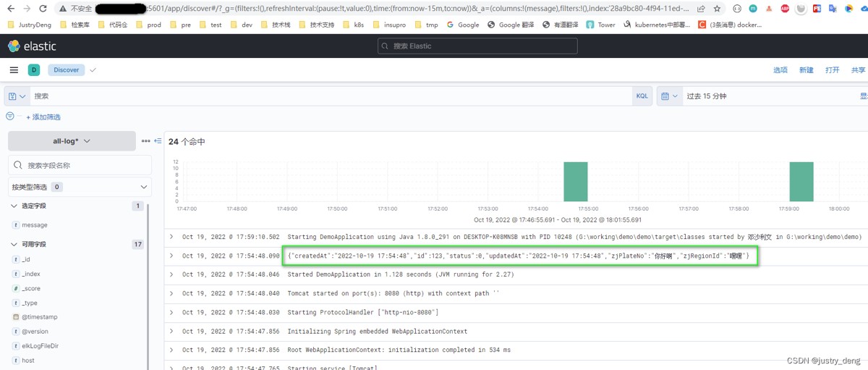Focus the 搜索 Elastic global search box
This screenshot has width=868, height=370.
[x=477, y=46]
